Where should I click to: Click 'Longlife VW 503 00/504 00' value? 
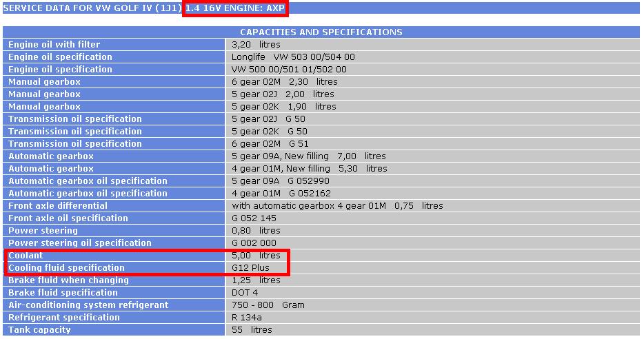pos(293,56)
